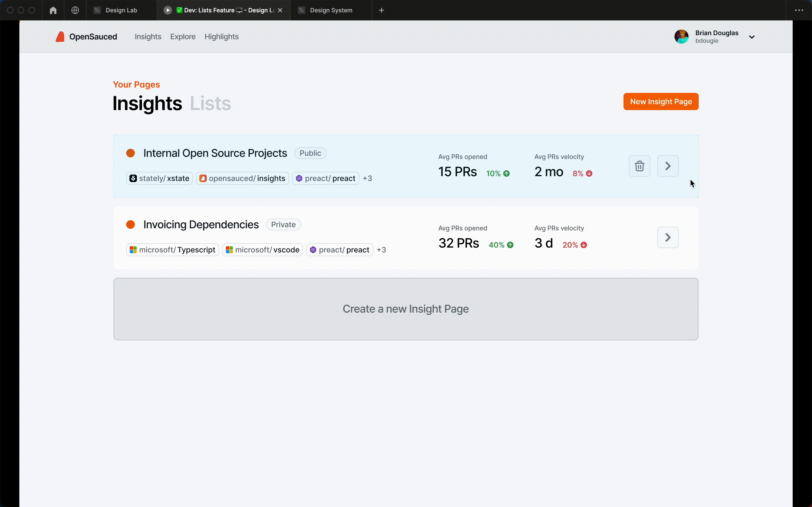
Task: Expand the +3 repositories on Invoicing Dependencies
Action: tap(381, 249)
